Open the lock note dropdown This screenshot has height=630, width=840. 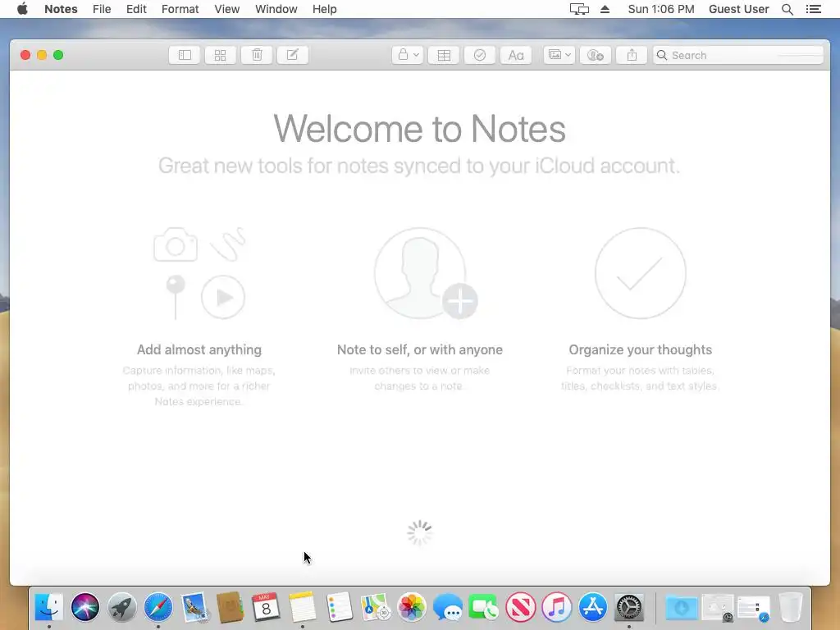(408, 55)
